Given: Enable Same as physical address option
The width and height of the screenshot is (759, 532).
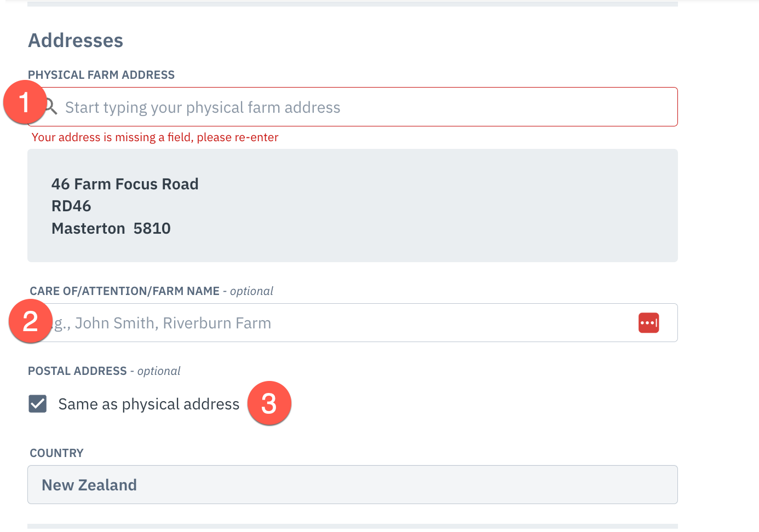Looking at the screenshot, I should tap(37, 403).
